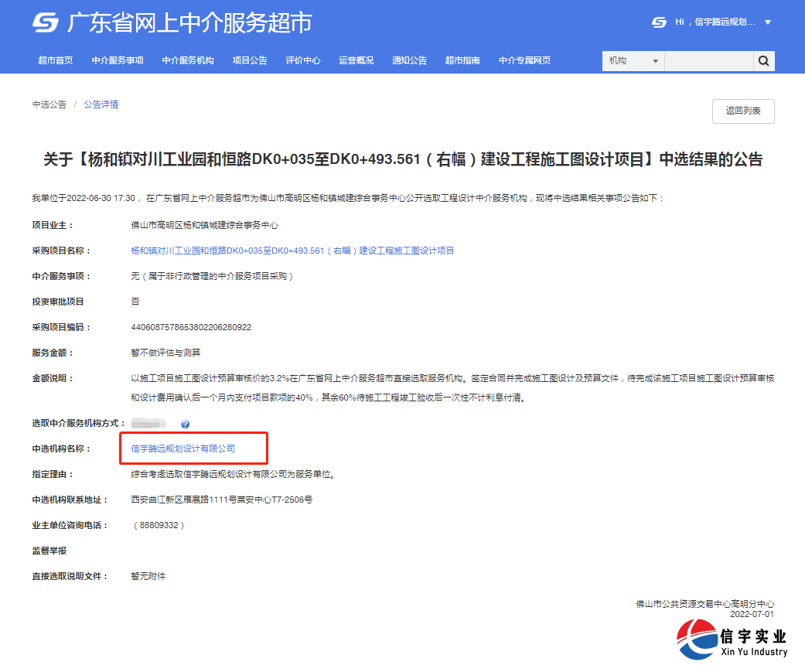Screen dimensions: 805x672
Task: Open the 超市指南 page
Action: [x=462, y=60]
